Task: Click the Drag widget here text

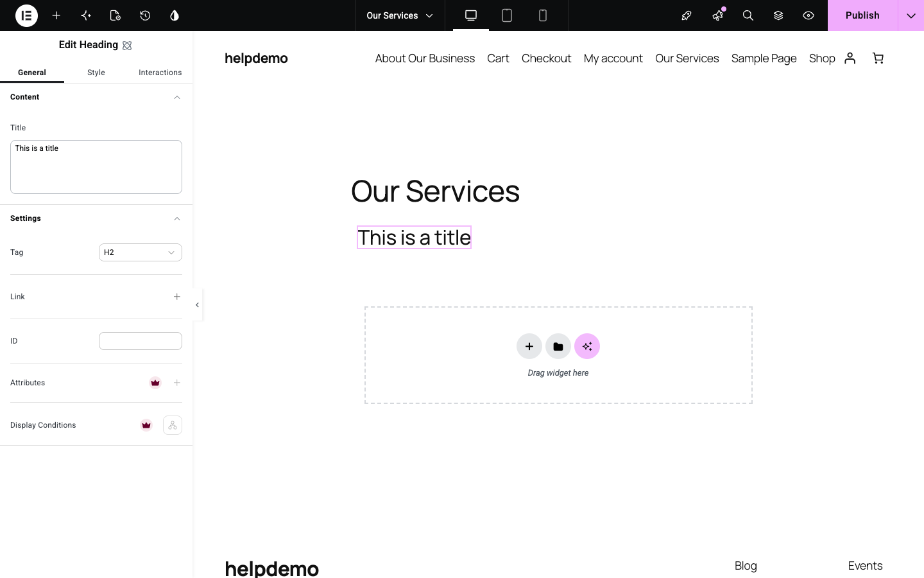Action: pyautogui.click(x=558, y=373)
